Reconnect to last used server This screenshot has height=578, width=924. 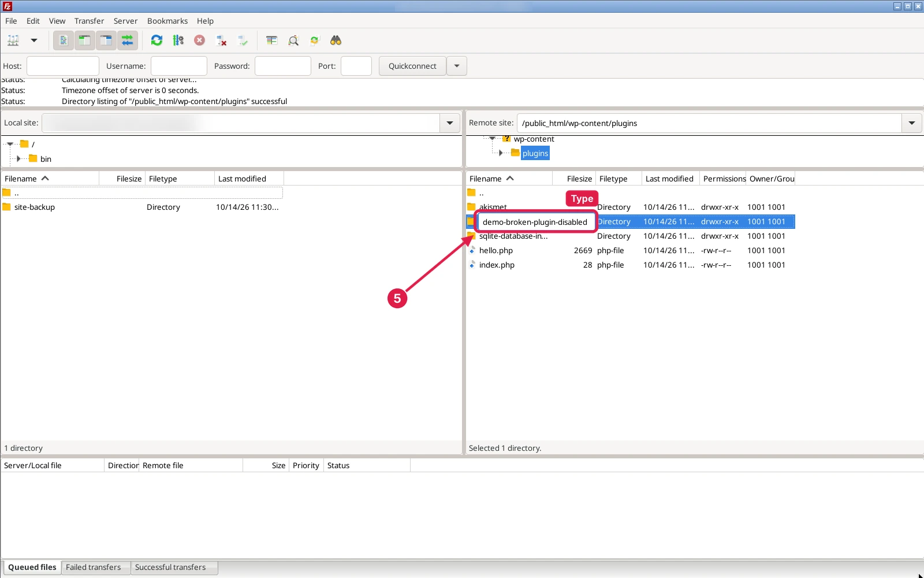243,40
